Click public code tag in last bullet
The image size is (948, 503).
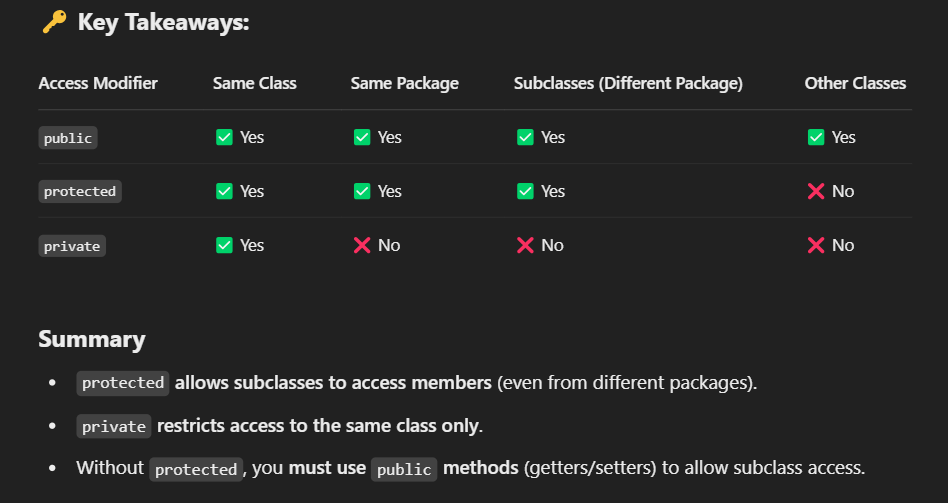click(404, 469)
